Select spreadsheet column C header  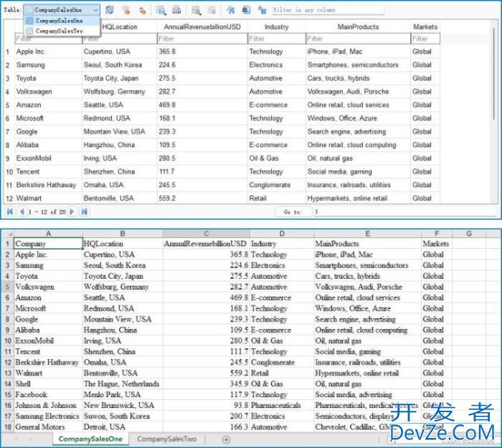tap(207, 234)
